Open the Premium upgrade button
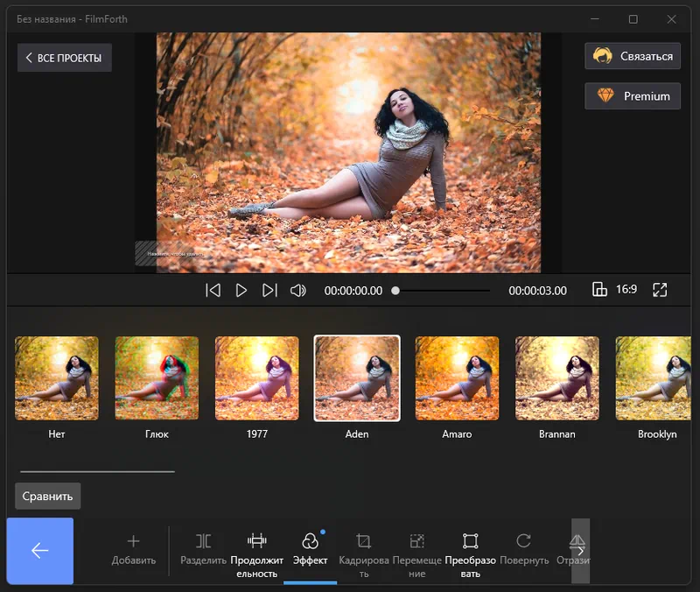Viewport: 700px width, 592px height. 632,96
